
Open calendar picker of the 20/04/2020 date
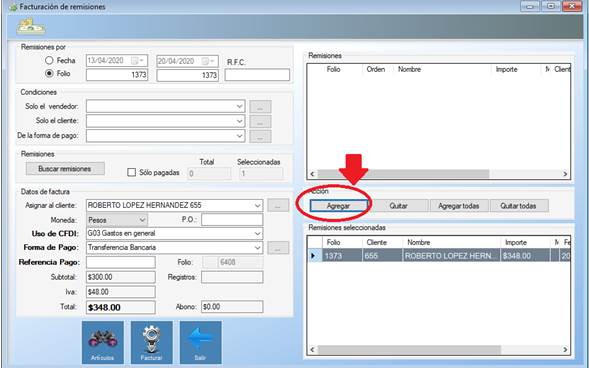(x=208, y=61)
